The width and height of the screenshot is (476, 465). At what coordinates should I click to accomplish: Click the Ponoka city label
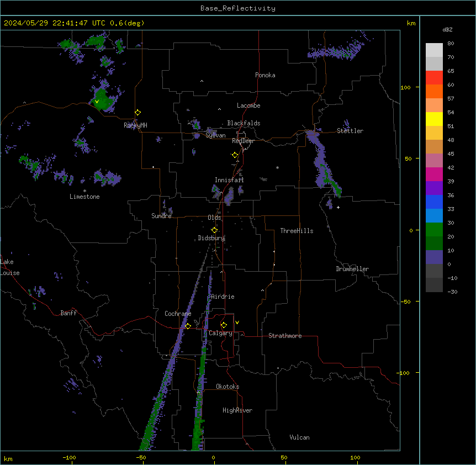(265, 75)
